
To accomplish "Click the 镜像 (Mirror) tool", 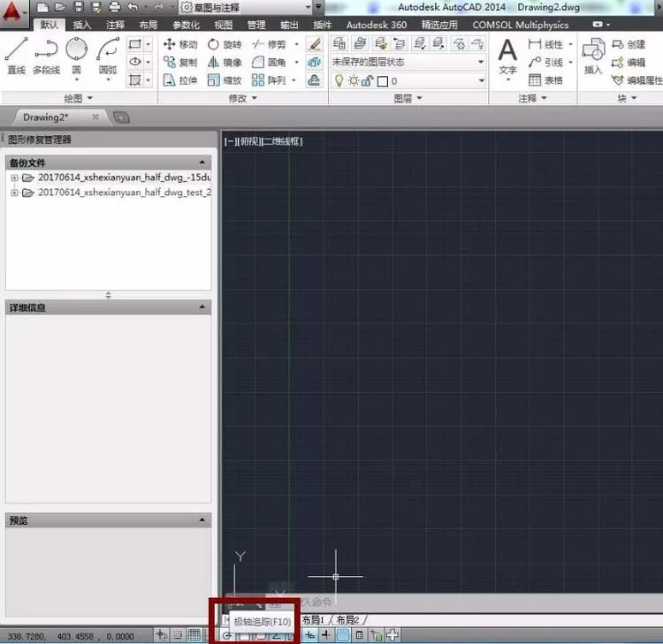I will pyautogui.click(x=225, y=63).
